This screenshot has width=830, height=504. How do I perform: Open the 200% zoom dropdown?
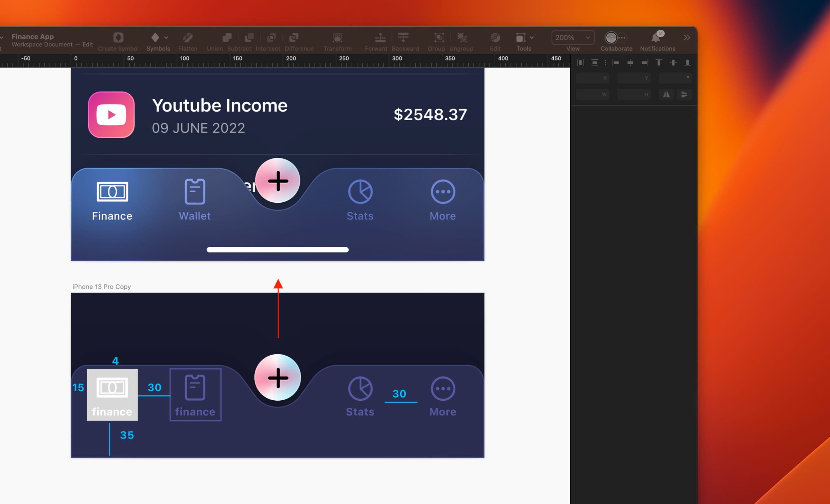pos(572,37)
